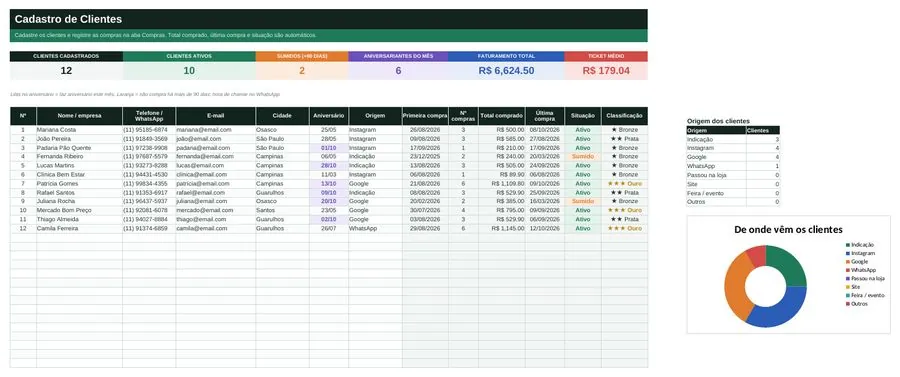Screen dimensions: 900x377
Task: Click the 'Cidade' column header
Action: point(282,116)
